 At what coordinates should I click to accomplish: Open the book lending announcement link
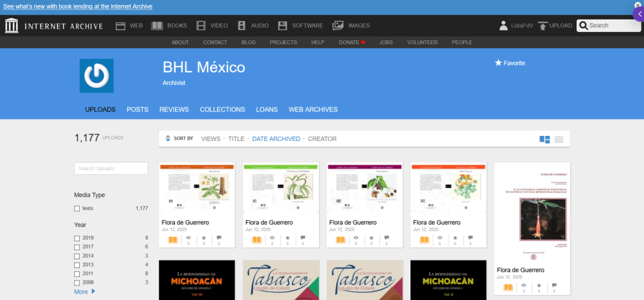point(78,6)
